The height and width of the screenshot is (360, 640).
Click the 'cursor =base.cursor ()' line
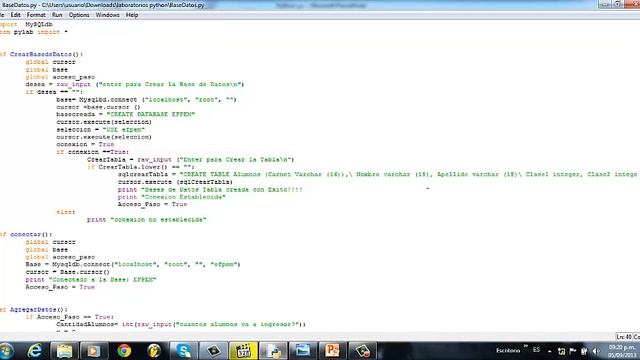pyautogui.click(x=98, y=107)
